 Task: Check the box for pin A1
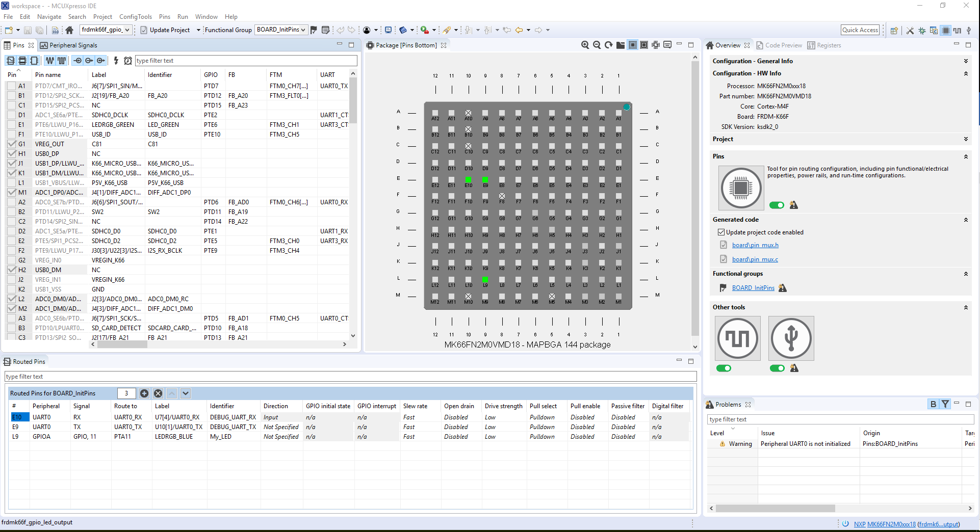(x=11, y=86)
